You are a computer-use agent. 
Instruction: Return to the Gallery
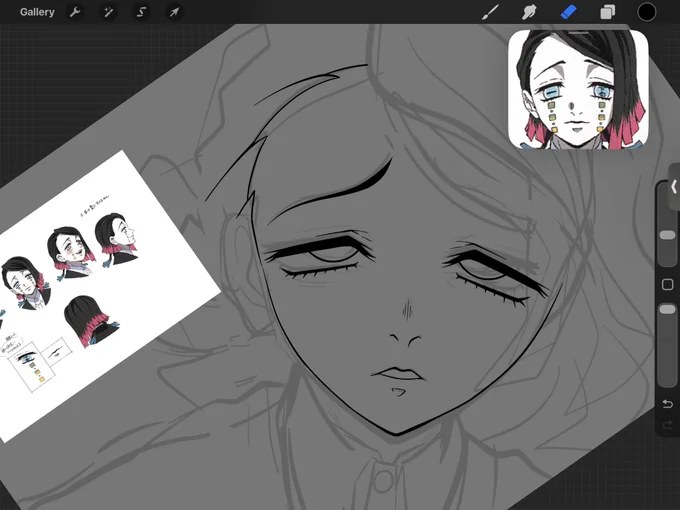pyautogui.click(x=37, y=12)
